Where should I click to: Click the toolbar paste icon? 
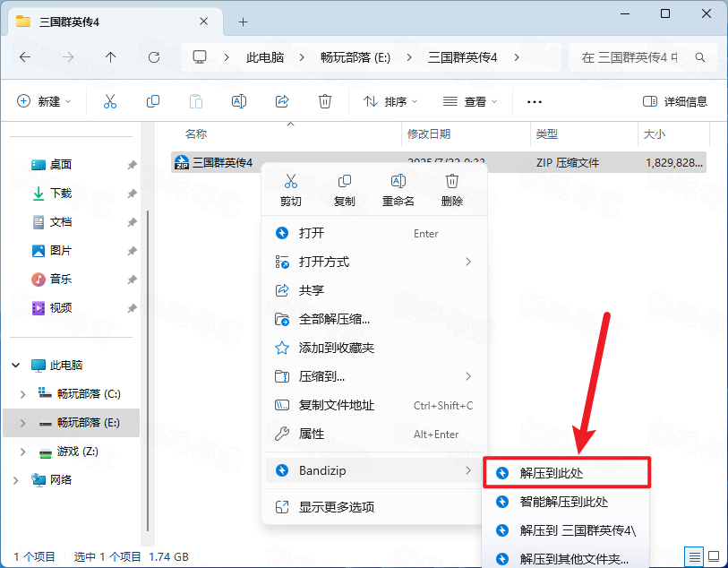(196, 101)
